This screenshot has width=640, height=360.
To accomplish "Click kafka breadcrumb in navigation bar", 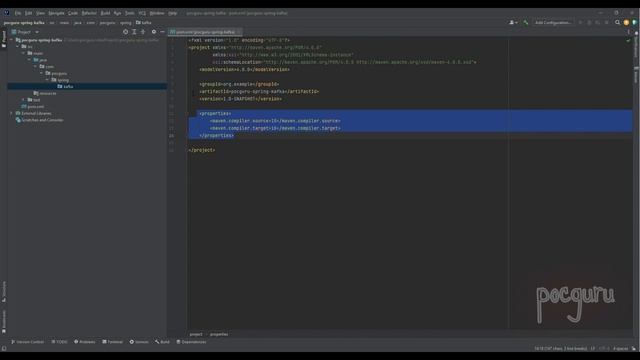I will [144, 23].
